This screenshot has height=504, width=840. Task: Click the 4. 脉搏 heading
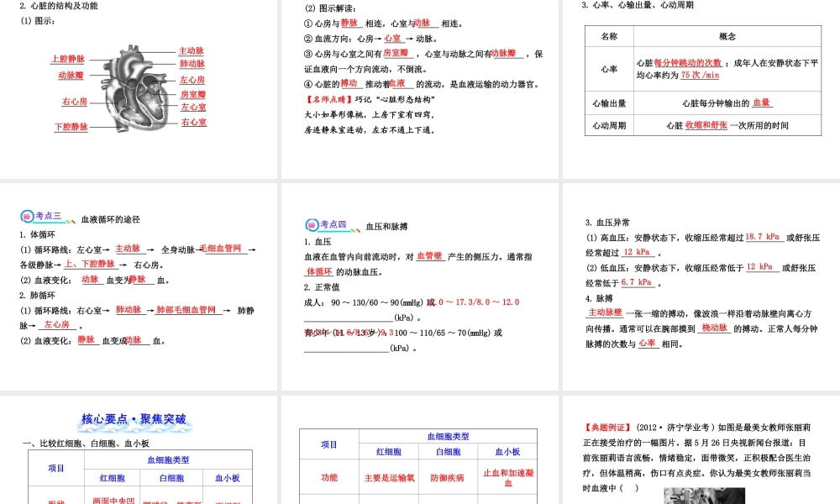[x=599, y=298]
